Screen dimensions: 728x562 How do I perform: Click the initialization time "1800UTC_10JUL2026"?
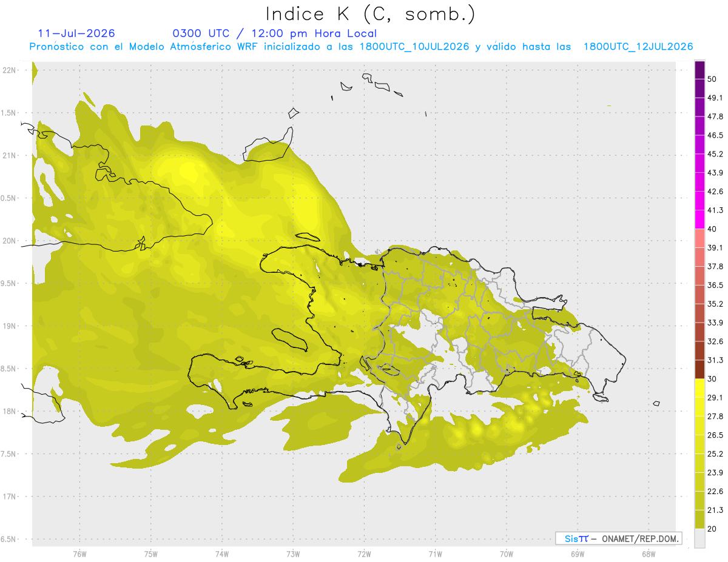[414, 47]
